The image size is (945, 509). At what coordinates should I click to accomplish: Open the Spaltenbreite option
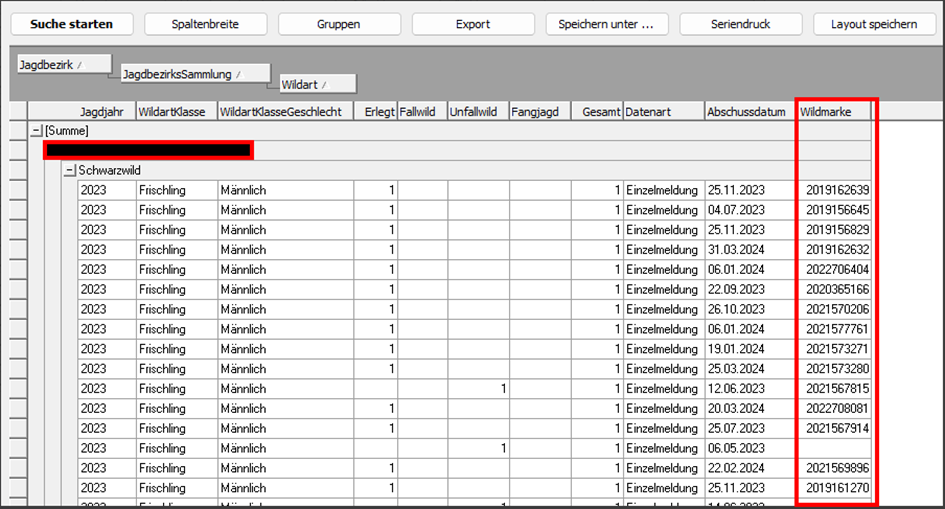pyautogui.click(x=205, y=24)
